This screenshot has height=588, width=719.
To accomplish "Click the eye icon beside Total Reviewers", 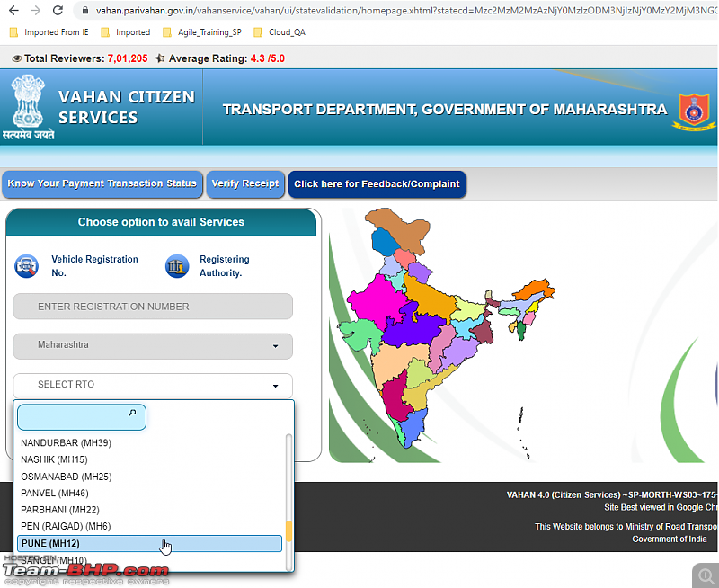I will 17,58.
